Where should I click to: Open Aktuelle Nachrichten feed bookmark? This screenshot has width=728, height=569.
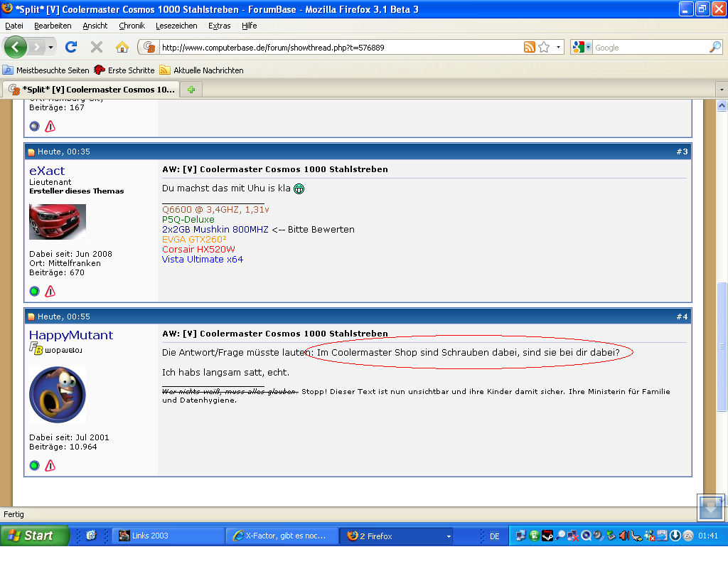(x=201, y=70)
